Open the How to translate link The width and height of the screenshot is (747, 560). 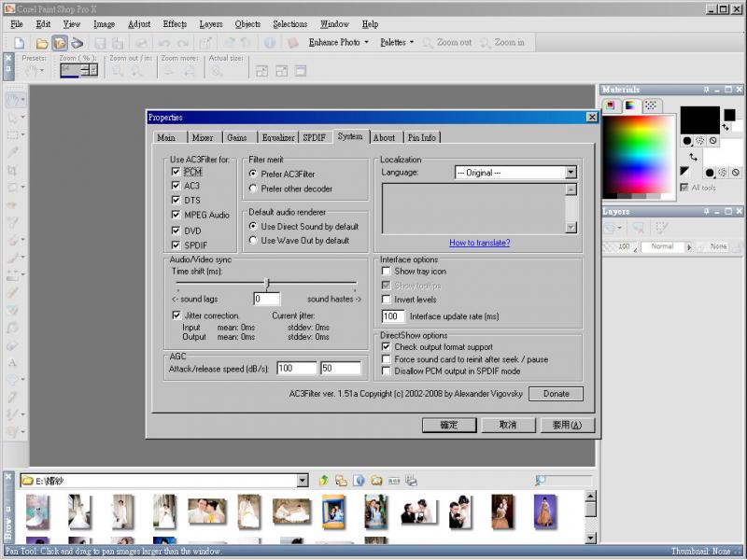[479, 243]
